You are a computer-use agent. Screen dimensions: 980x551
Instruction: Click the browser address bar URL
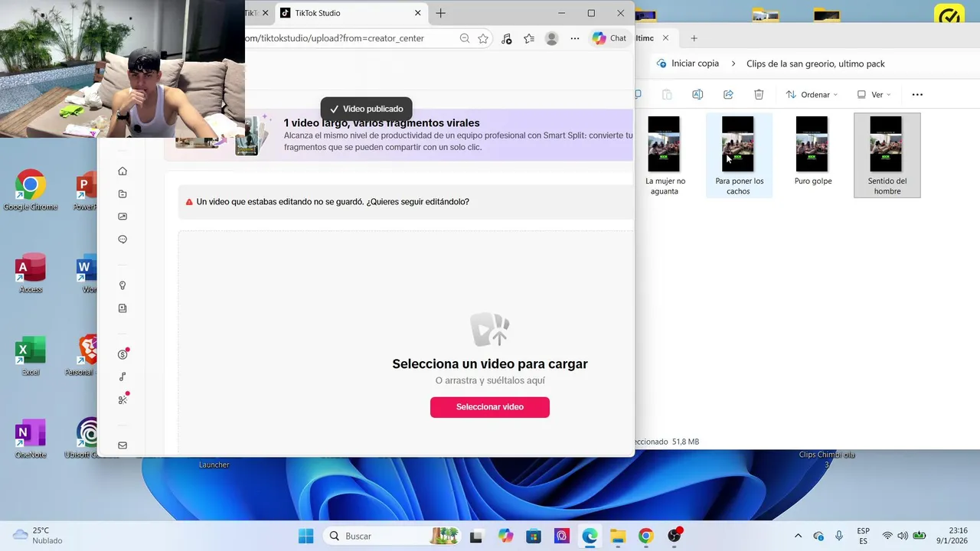(335, 38)
